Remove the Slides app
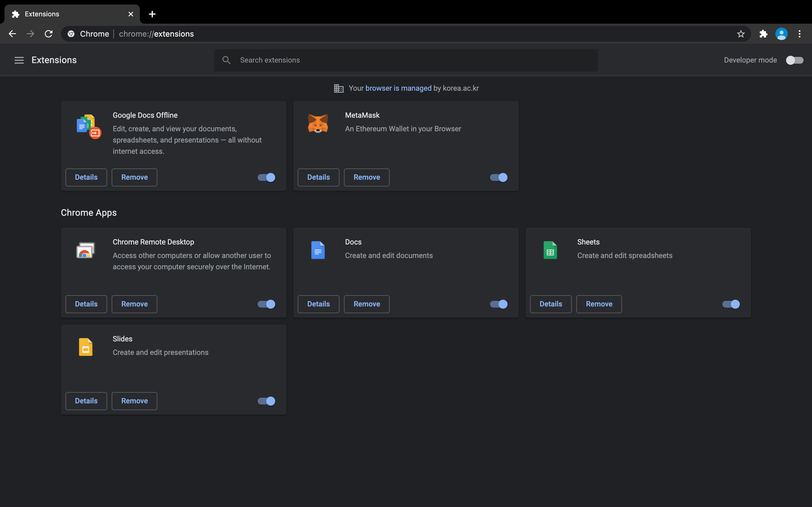This screenshot has height=507, width=812. pos(134,401)
